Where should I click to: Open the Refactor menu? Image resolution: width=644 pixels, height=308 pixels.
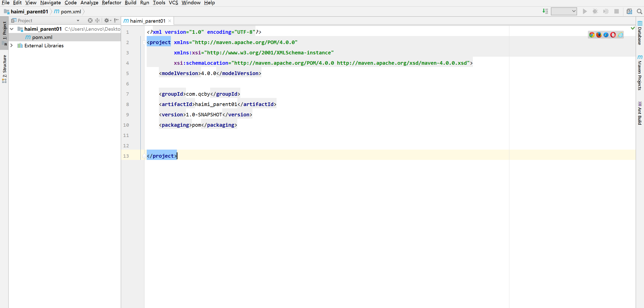point(111,3)
